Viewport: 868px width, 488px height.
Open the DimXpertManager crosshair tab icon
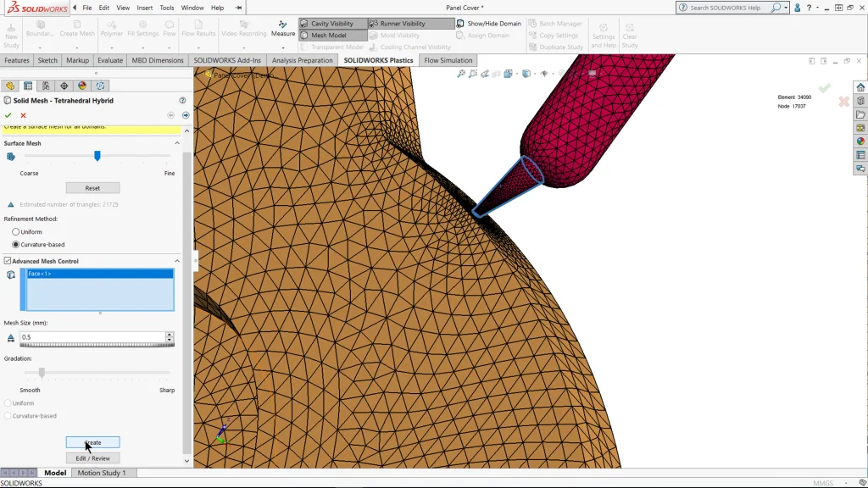64,86
